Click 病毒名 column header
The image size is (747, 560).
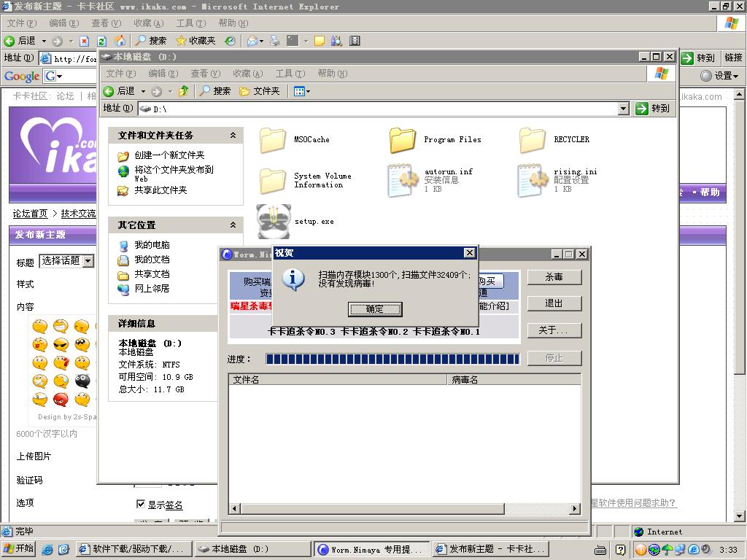point(514,379)
